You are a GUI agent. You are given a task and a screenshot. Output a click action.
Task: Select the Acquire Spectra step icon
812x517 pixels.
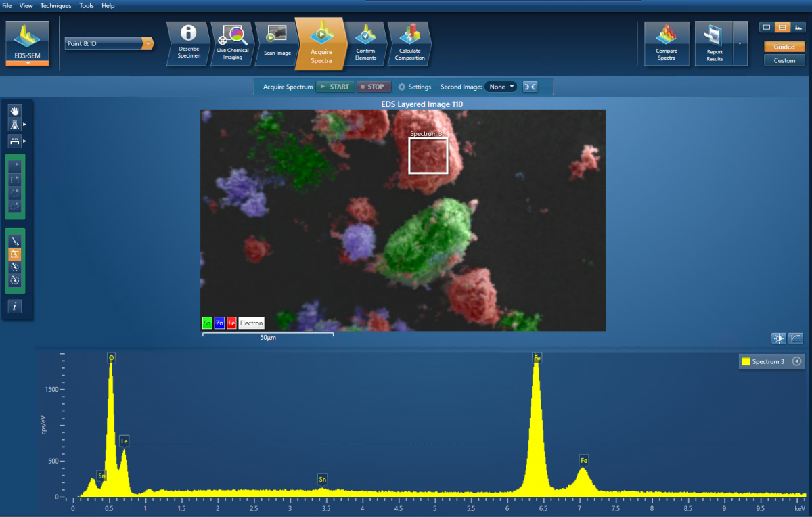[321, 43]
